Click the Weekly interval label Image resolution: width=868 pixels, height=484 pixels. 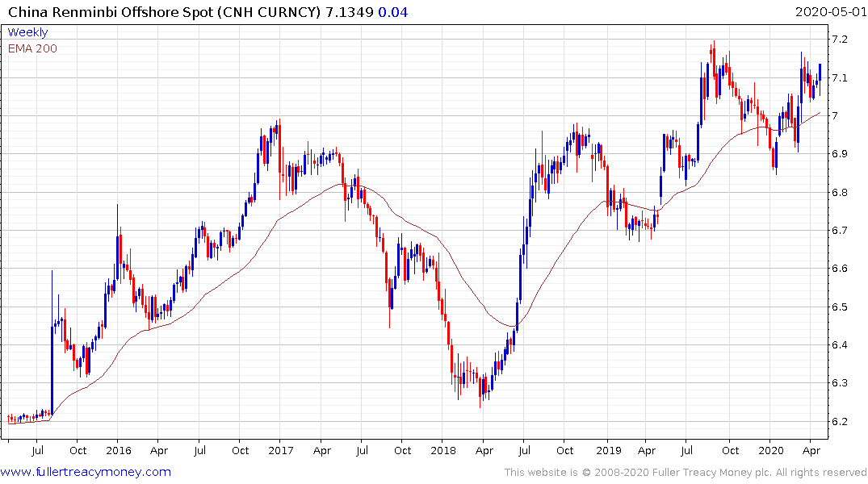pos(27,32)
